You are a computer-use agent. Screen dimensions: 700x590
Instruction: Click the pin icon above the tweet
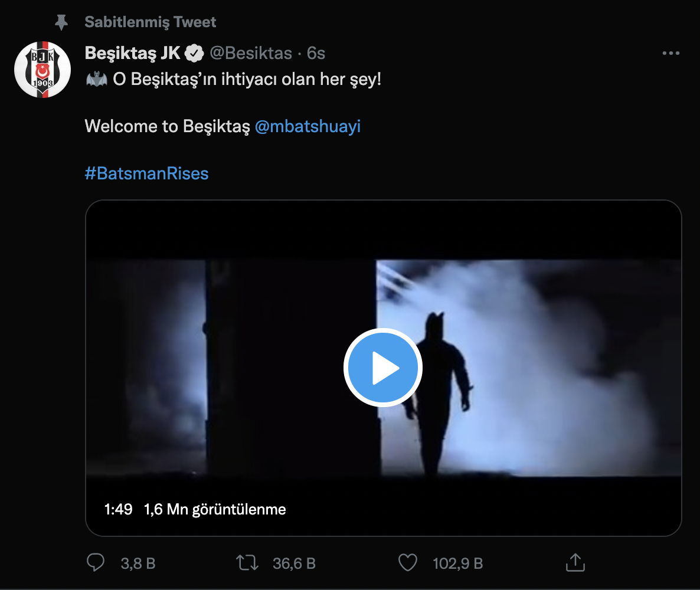tap(61, 22)
